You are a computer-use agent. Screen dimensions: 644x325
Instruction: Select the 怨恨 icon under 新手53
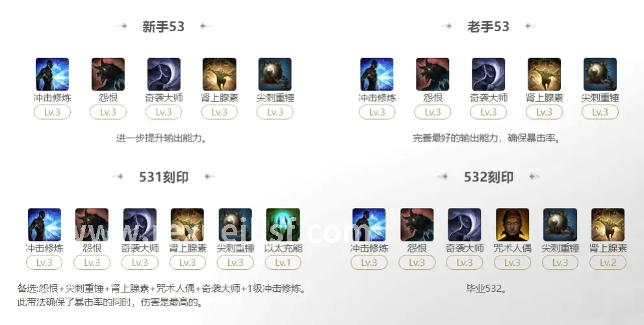(x=108, y=74)
